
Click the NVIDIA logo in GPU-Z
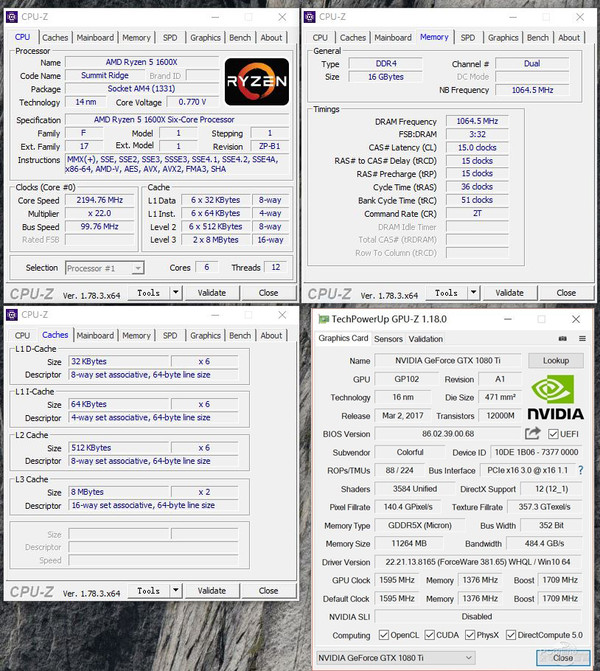(x=555, y=398)
